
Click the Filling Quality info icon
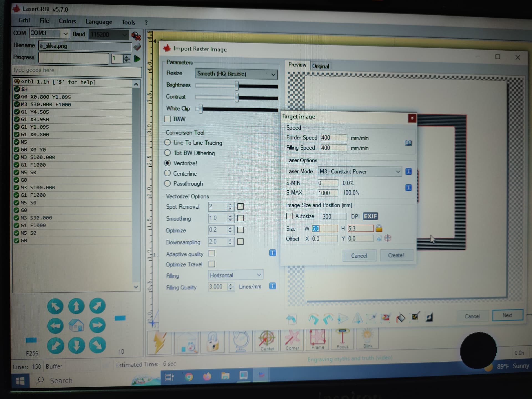pos(273,286)
